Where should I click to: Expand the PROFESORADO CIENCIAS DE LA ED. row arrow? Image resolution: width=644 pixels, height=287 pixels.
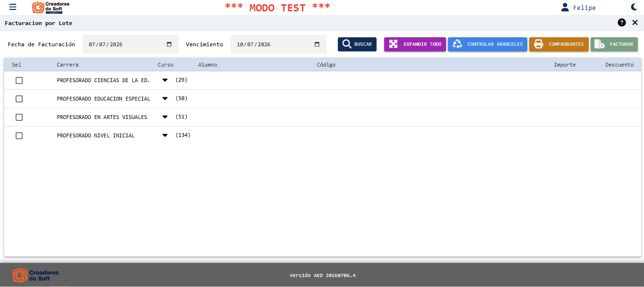click(165, 80)
